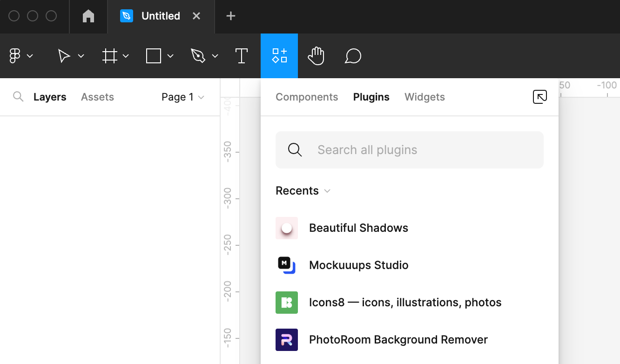Switch to the Widgets tab
620x364 pixels.
tap(425, 97)
